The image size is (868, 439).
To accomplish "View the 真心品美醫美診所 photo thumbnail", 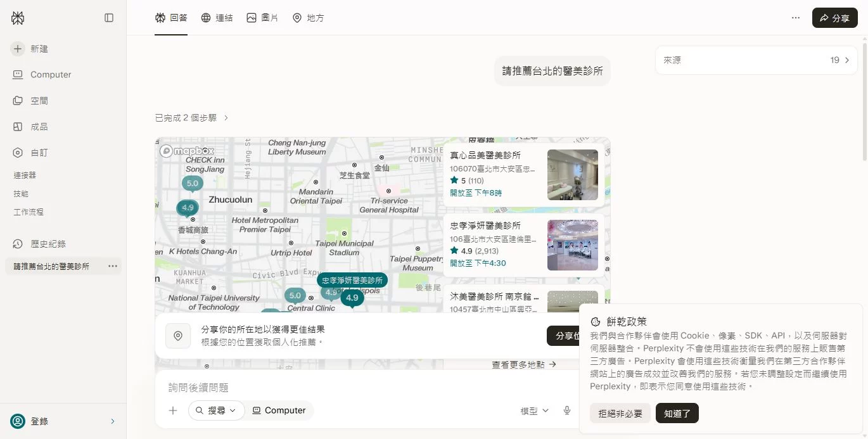I will (x=573, y=175).
